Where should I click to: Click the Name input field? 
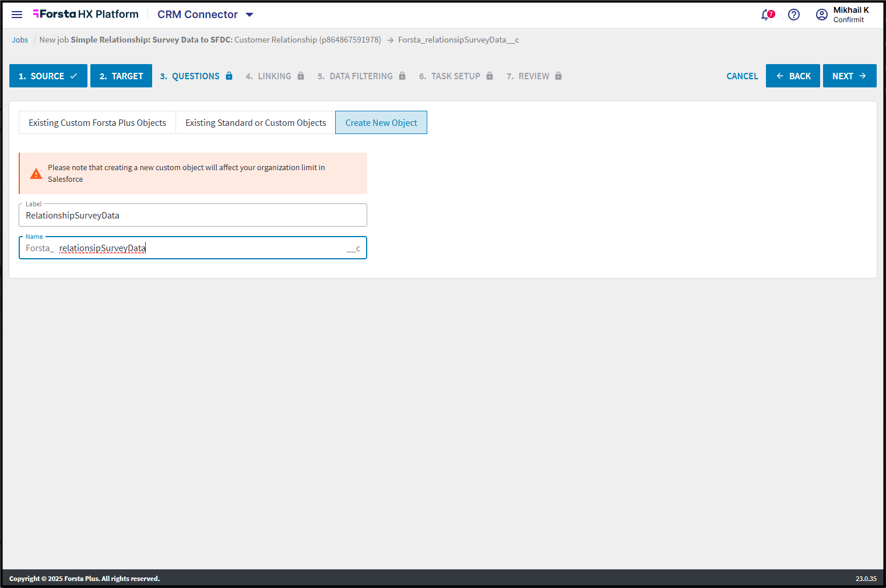click(193, 248)
